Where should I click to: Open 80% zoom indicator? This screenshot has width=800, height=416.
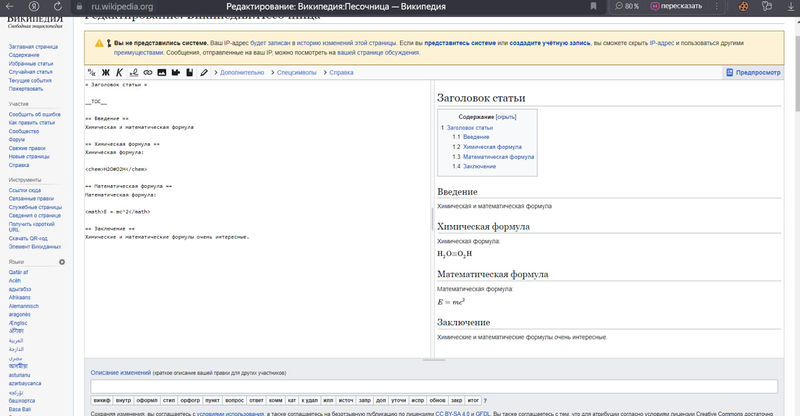point(627,6)
